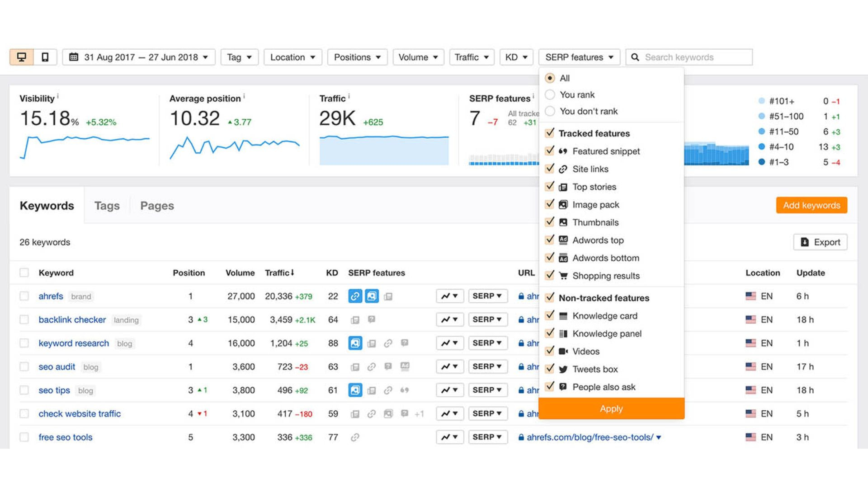The height and width of the screenshot is (488, 868).
Task: Click the Site links icon in tracked features
Action: (x=563, y=169)
